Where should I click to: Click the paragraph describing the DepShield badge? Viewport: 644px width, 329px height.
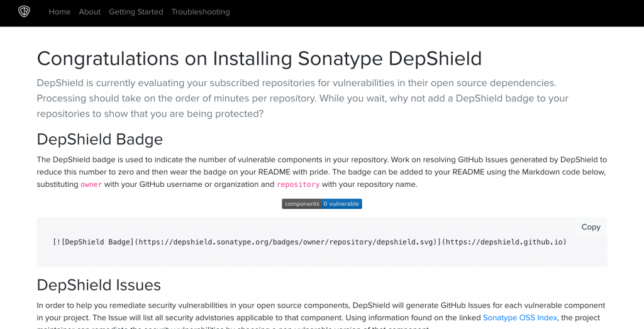[x=321, y=172]
